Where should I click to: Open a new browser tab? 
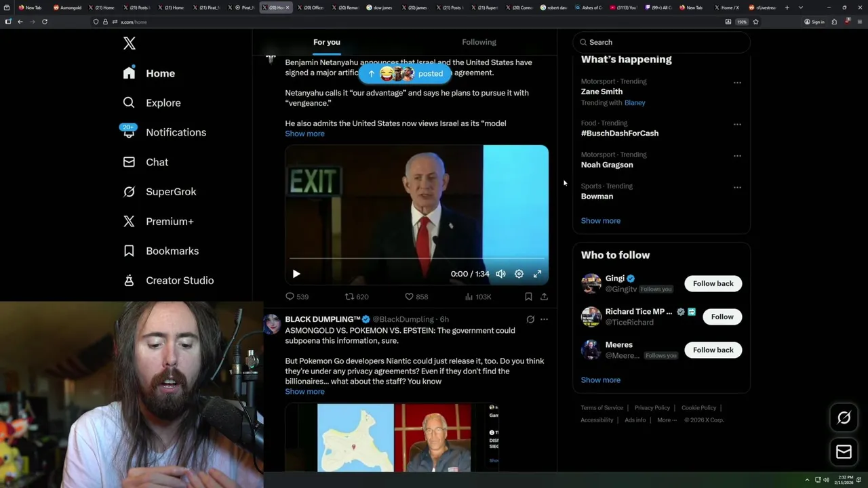tap(787, 7)
